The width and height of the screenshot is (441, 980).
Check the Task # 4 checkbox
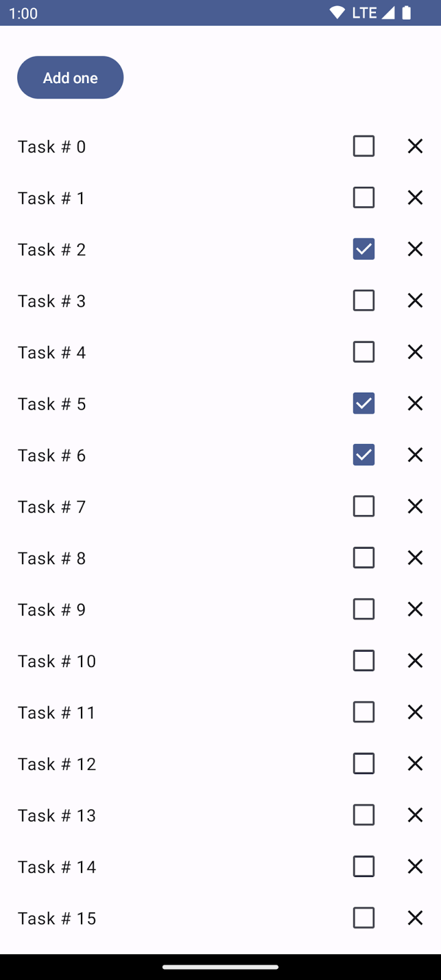point(364,352)
